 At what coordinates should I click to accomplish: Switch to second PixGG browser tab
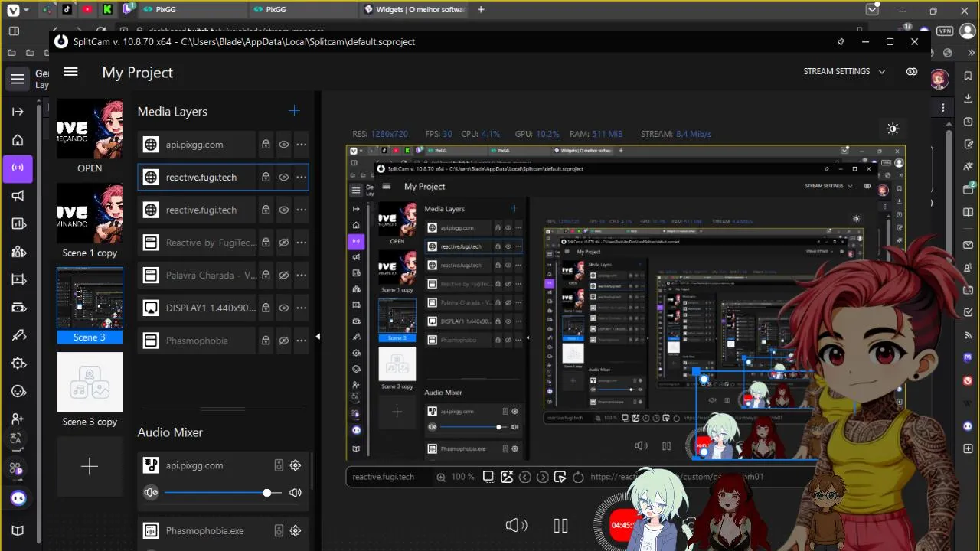(304, 10)
